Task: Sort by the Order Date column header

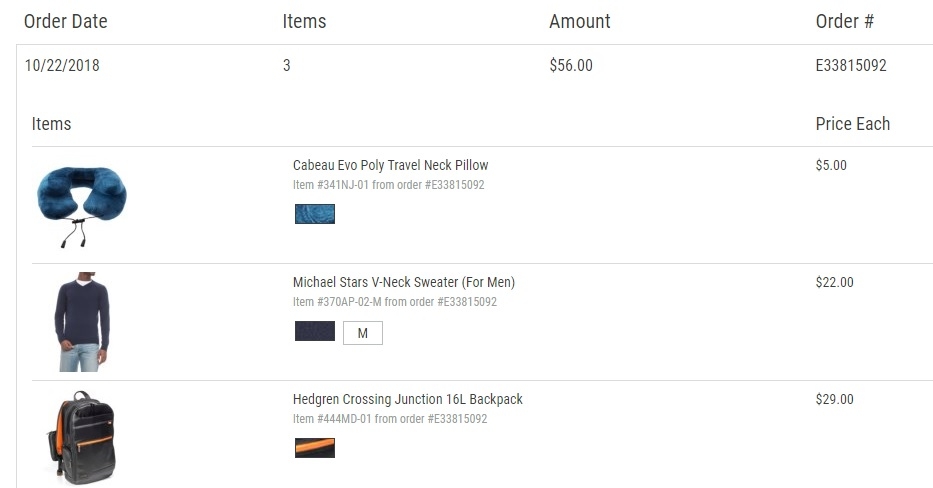Action: click(65, 21)
